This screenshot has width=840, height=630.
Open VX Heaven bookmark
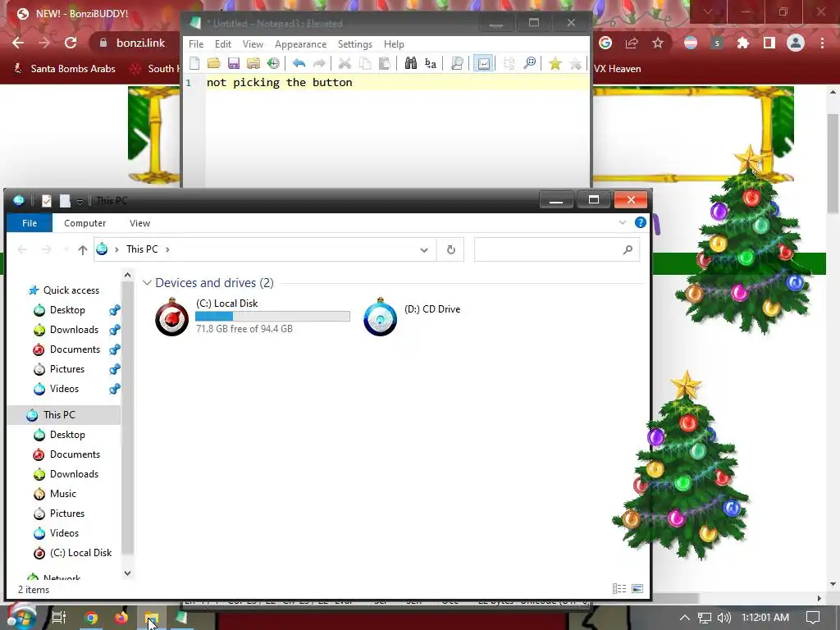pyautogui.click(x=617, y=69)
